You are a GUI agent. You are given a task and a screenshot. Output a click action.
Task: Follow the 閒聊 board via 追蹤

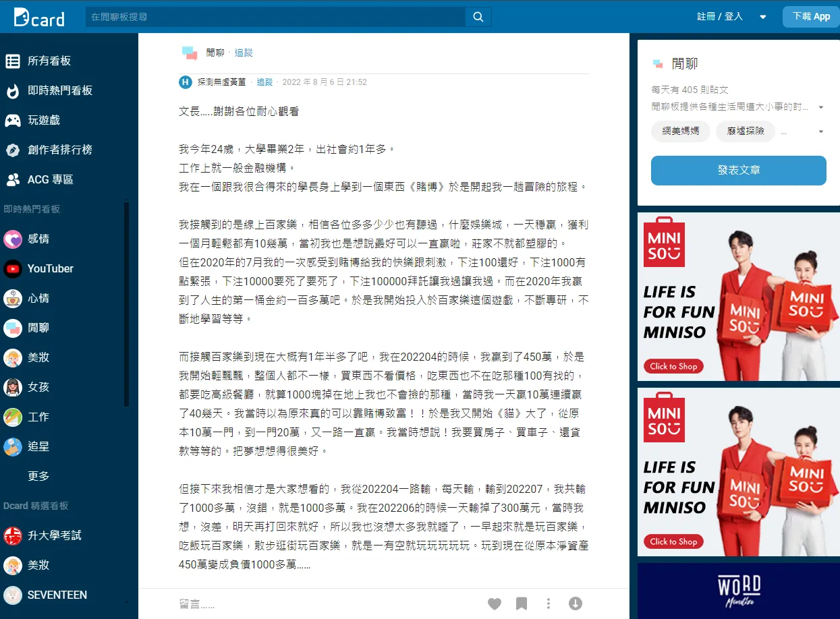(243, 52)
